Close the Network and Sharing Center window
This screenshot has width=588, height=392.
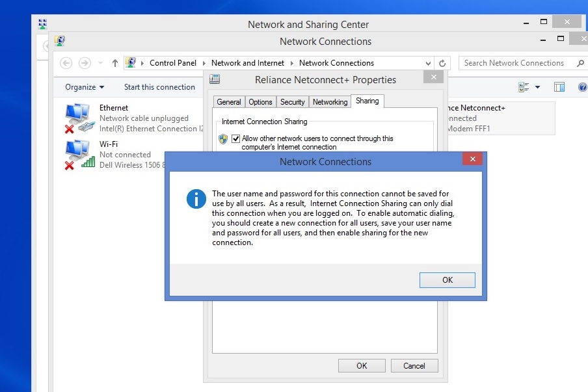click(x=567, y=21)
